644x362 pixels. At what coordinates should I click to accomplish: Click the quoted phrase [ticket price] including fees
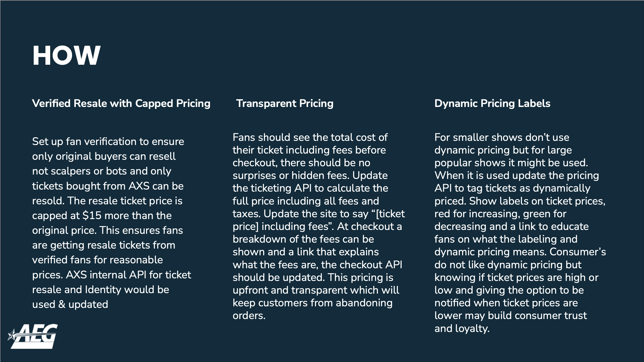pos(318,220)
